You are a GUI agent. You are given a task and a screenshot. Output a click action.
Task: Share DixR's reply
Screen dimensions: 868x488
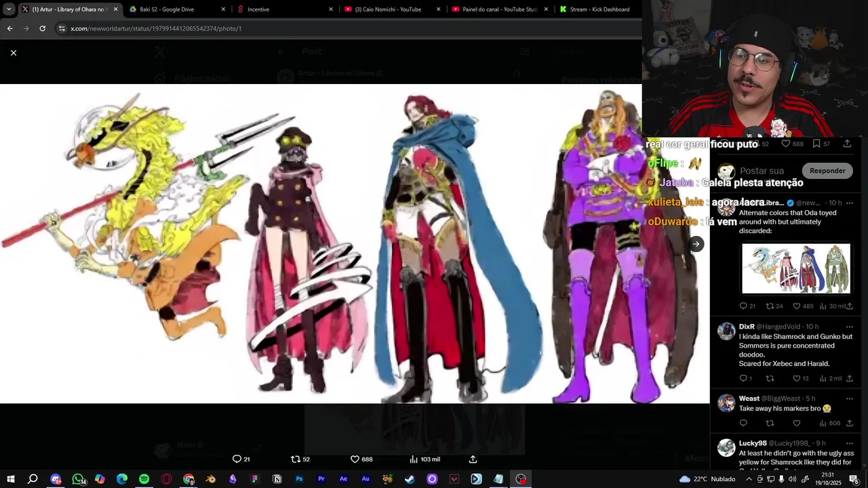tap(849, 378)
